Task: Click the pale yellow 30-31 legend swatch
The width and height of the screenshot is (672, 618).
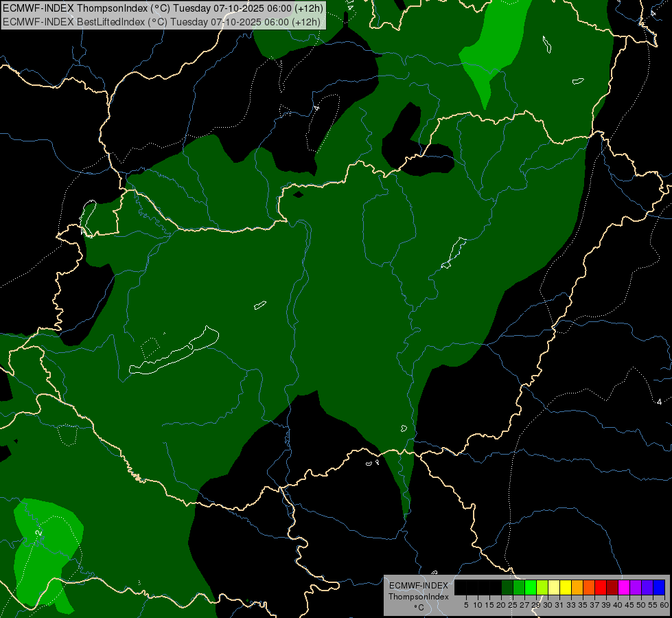Action: pos(554,588)
